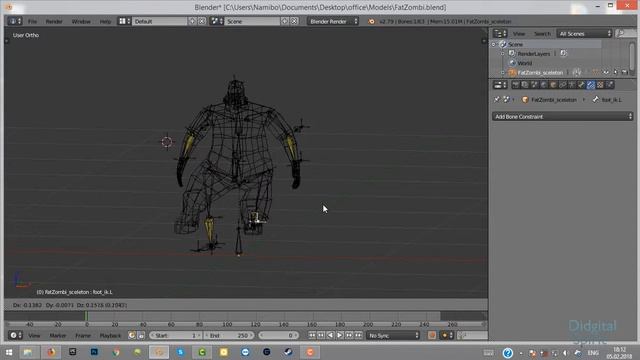Click FatZombi_sceleton in properties breadcrumb
This screenshot has width=640, height=360.
(x=553, y=100)
